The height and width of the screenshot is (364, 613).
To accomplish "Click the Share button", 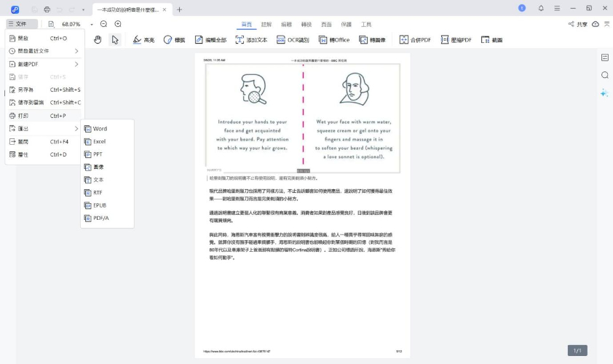I will click(x=578, y=24).
